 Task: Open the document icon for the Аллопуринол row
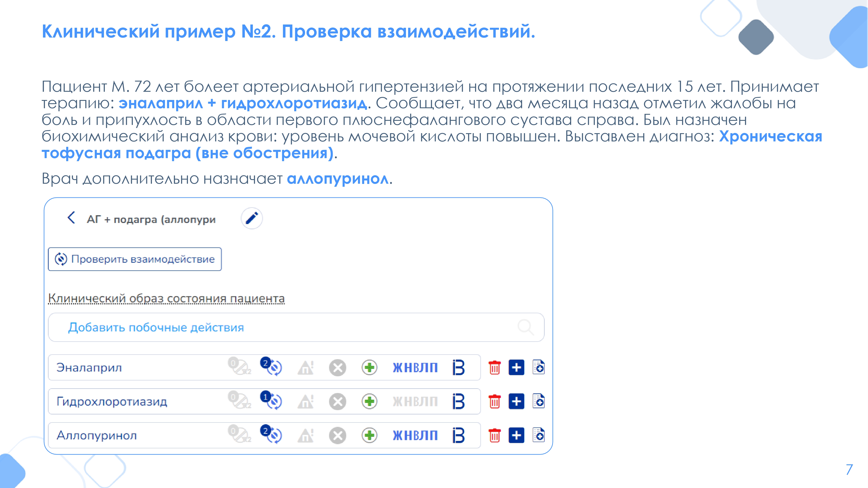click(x=538, y=435)
